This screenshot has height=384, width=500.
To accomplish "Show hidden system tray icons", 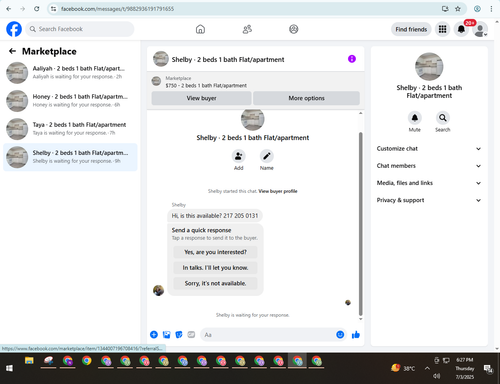I will [427, 368].
